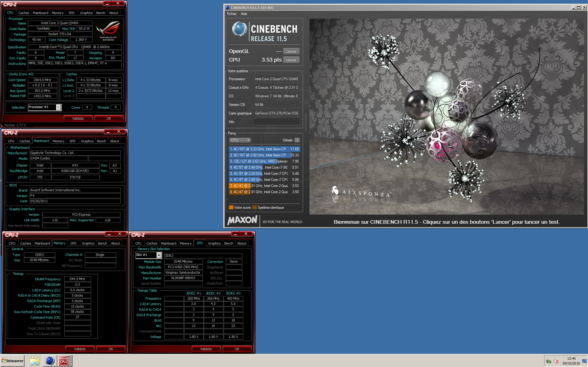Click the part number KLDE88F-B8HS5 field

click(183, 278)
